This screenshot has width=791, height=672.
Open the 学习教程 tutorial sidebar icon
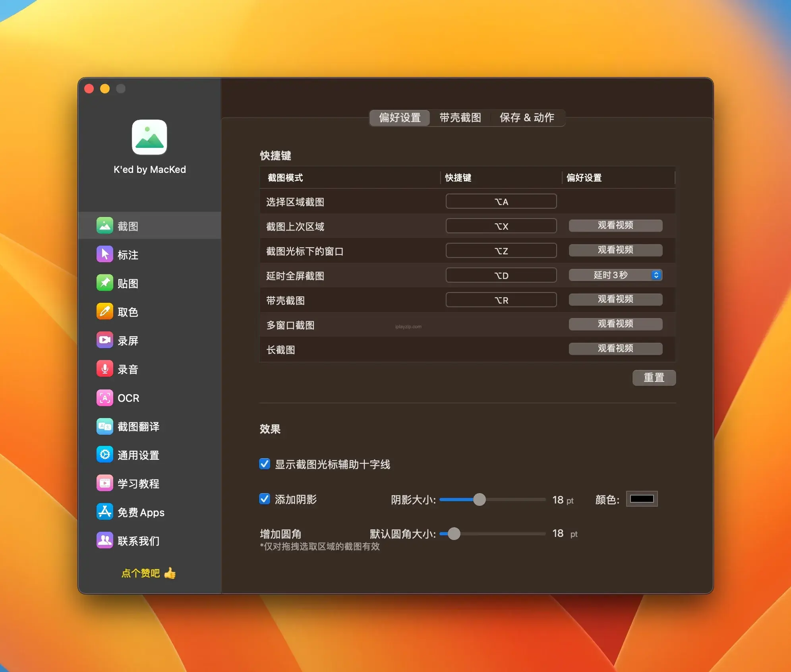tap(105, 483)
